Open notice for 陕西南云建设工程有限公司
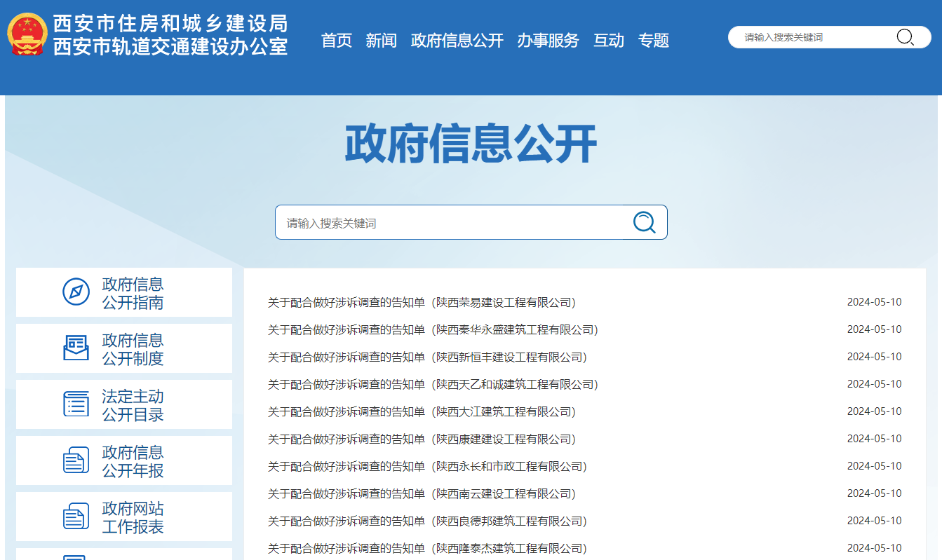This screenshot has width=942, height=560. point(422,493)
